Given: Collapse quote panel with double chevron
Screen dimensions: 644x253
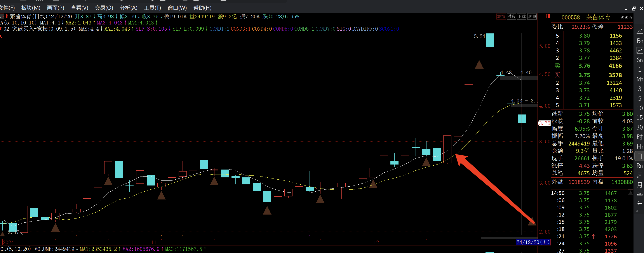Looking at the screenshot, I should coord(631,18).
